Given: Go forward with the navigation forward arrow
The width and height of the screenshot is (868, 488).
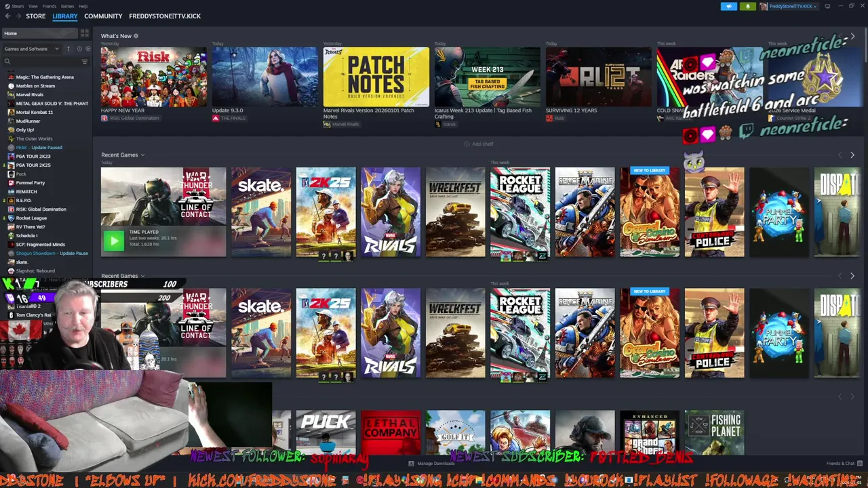Looking at the screenshot, I should coord(18,16).
